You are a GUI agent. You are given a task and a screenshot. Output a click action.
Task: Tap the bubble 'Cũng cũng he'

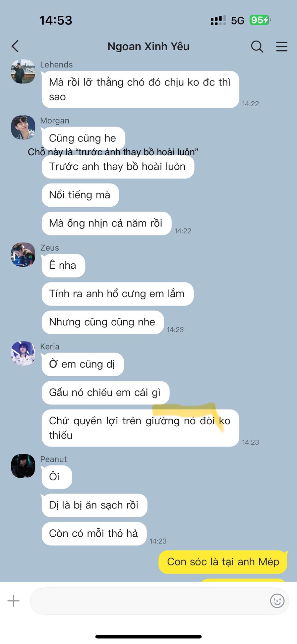(x=83, y=138)
